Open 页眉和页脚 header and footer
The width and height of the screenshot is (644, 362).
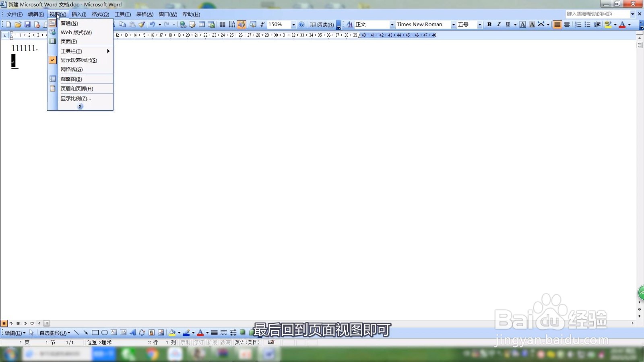tap(80, 88)
